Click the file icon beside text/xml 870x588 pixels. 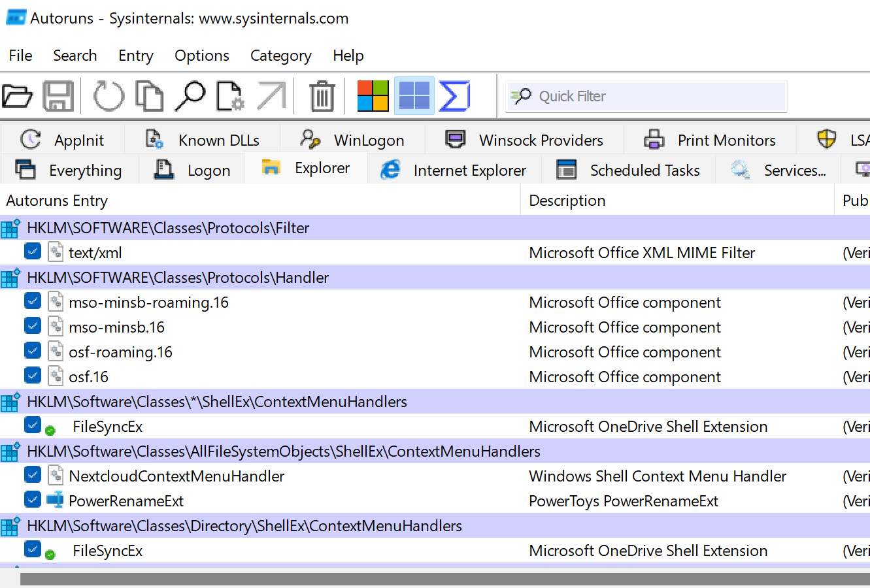[x=56, y=252]
